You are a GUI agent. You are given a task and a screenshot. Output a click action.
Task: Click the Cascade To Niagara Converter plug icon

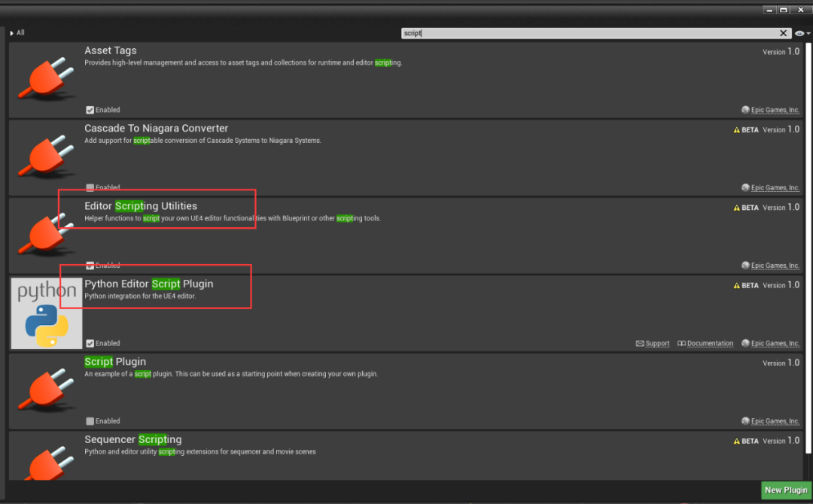click(46, 157)
